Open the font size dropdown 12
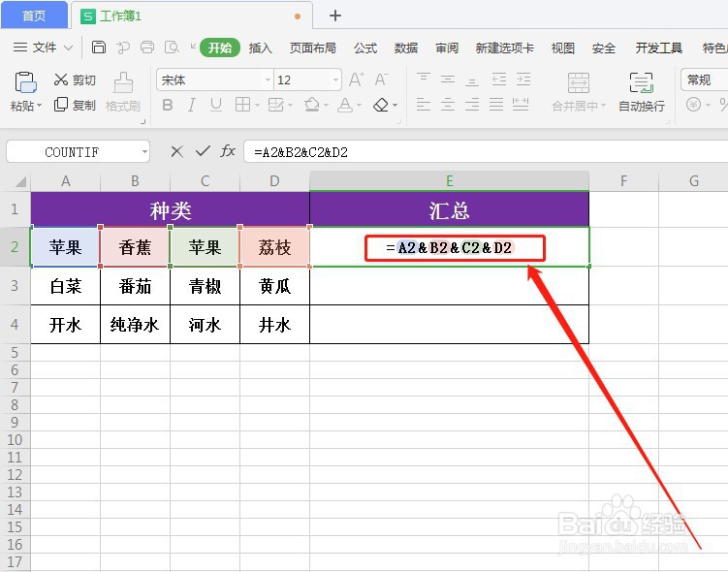728x572 pixels. 335,79
